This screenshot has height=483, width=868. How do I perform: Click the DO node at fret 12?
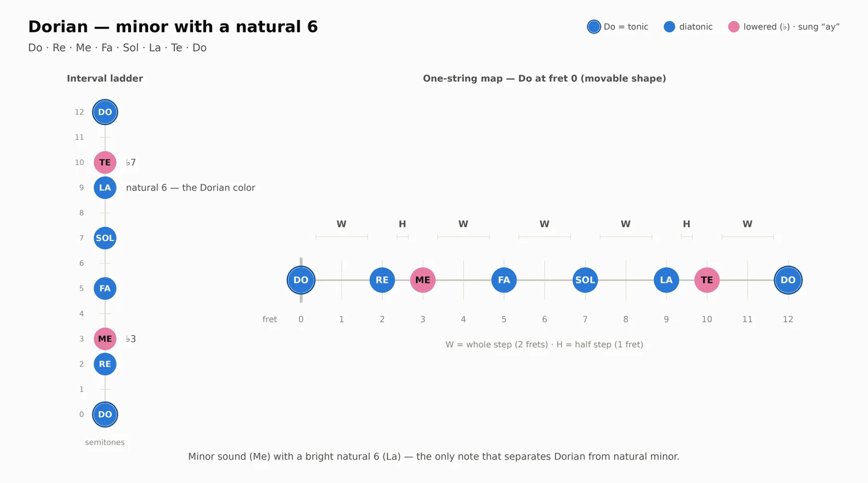click(x=788, y=280)
